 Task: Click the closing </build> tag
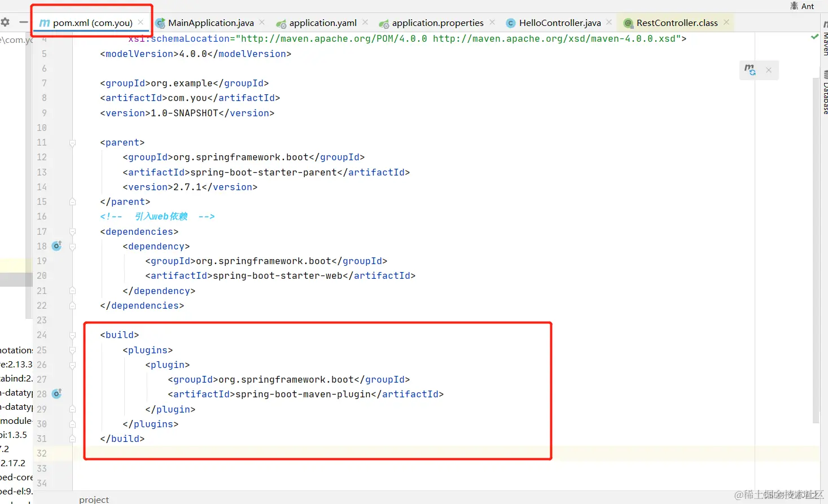point(122,439)
